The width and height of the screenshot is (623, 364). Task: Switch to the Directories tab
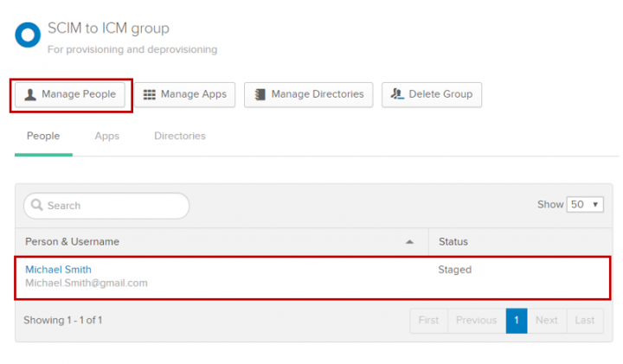[x=179, y=136]
